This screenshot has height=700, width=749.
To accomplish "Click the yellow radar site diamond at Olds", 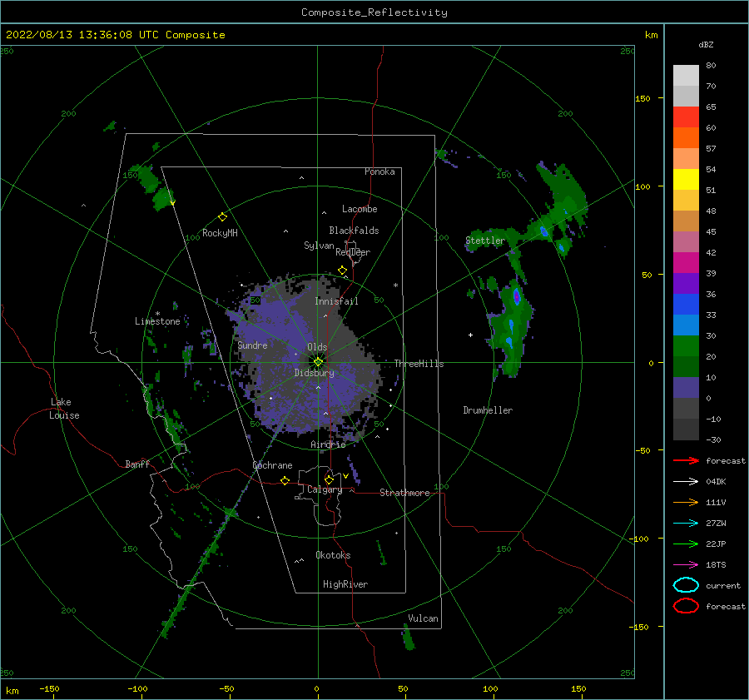I will (318, 362).
